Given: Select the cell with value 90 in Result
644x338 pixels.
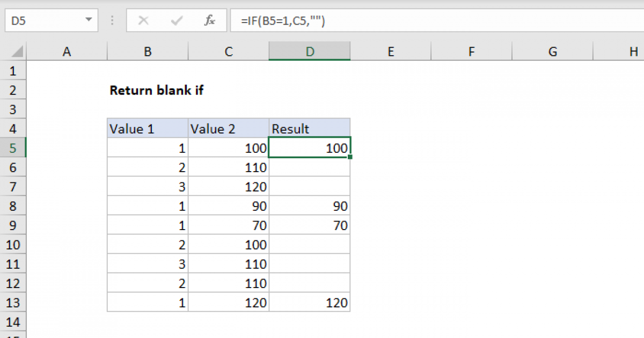Looking at the screenshot, I should (310, 205).
